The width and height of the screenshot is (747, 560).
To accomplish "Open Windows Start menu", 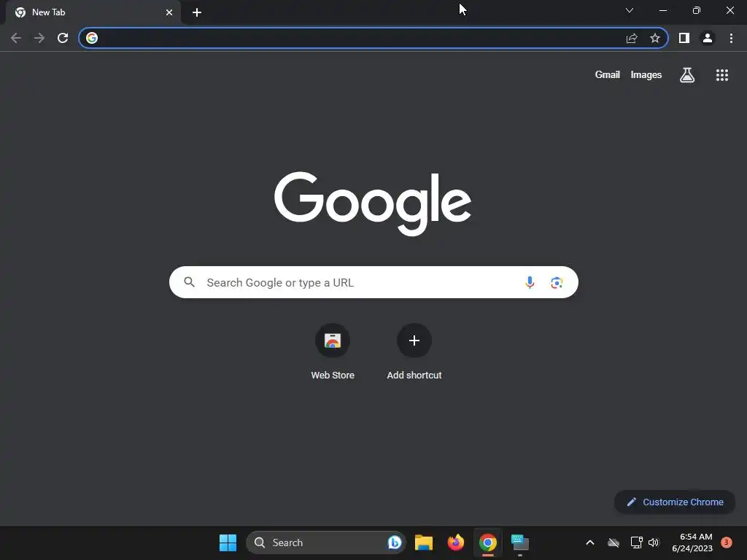I will point(228,542).
